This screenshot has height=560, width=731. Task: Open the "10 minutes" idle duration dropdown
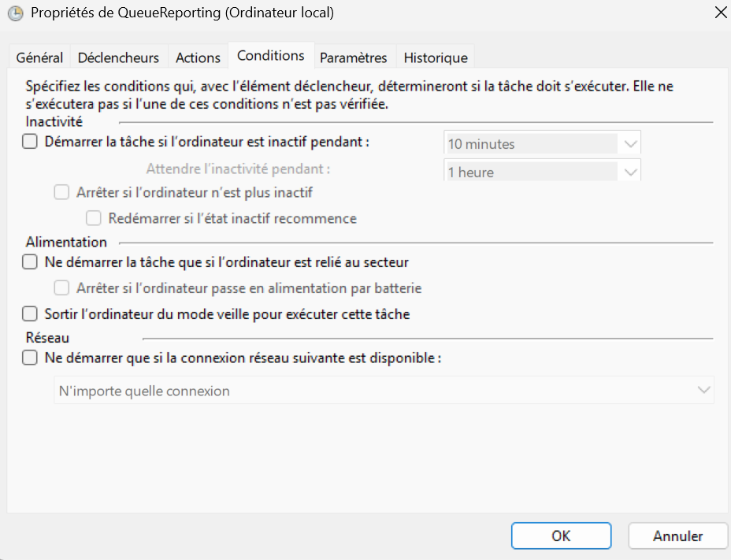tap(630, 143)
